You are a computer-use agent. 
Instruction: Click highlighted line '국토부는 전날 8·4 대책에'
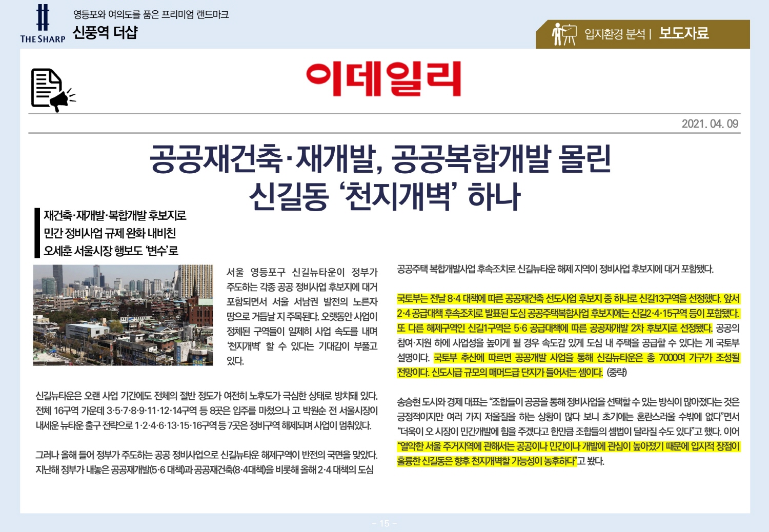pyautogui.click(x=568, y=299)
